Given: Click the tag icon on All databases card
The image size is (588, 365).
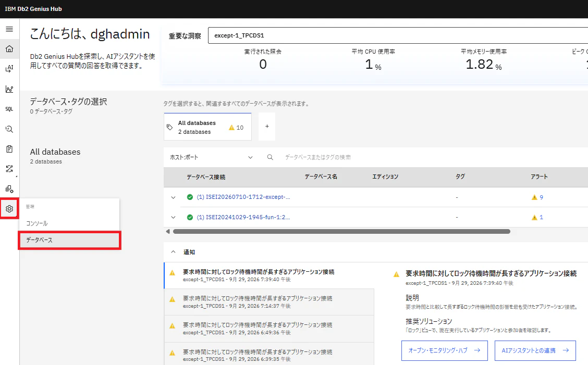Looking at the screenshot, I should point(170,128).
